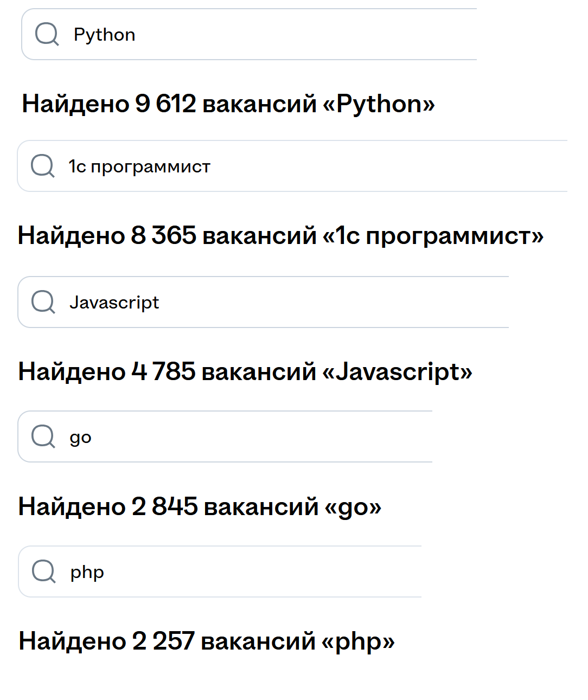Screen dimensions: 588x700
Task: Focus the search field containing Python
Action: click(x=271, y=35)
